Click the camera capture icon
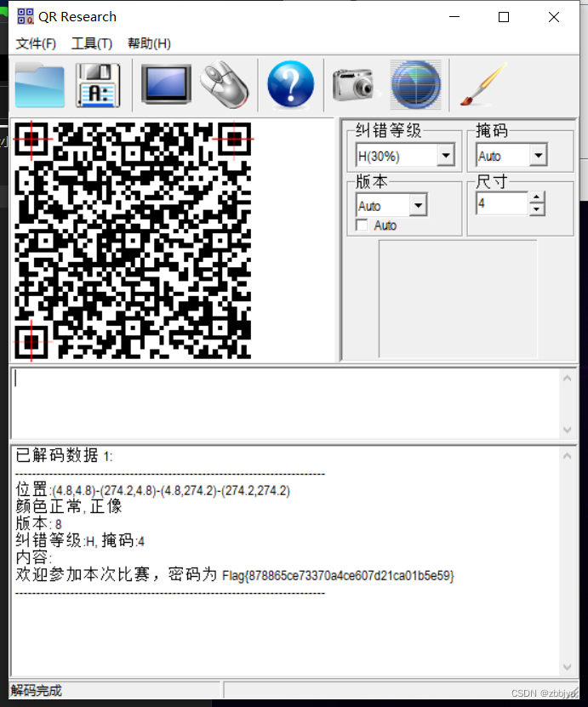The image size is (588, 707). [356, 85]
